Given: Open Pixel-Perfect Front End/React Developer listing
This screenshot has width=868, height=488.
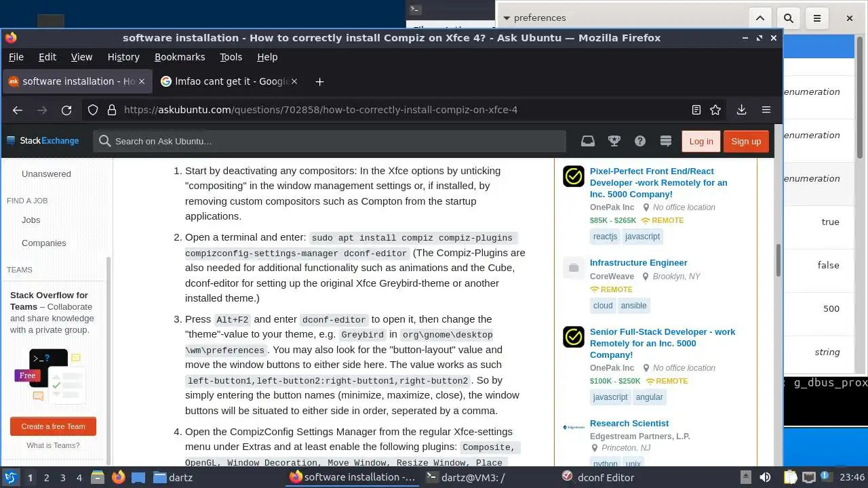Looking at the screenshot, I should tap(658, 182).
